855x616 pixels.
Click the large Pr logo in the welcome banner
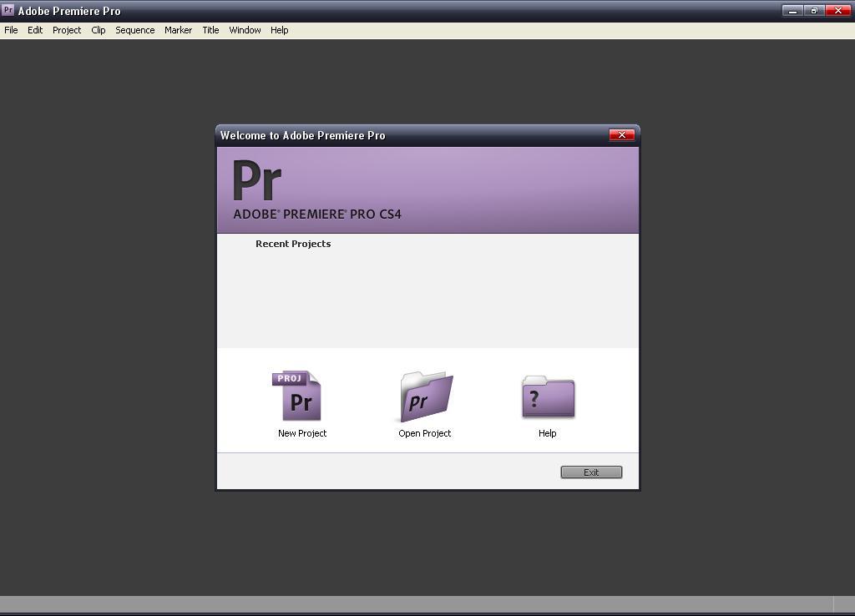point(257,181)
